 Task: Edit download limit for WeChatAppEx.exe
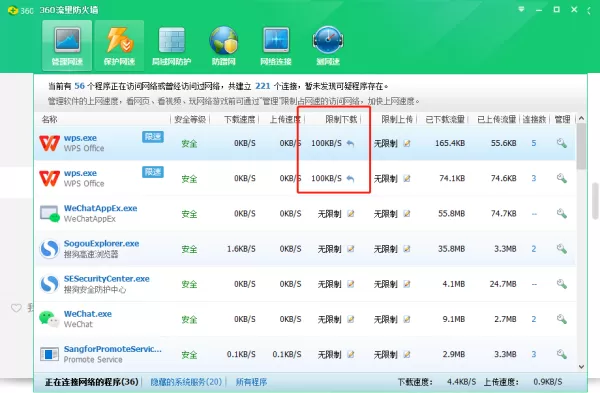coord(351,214)
